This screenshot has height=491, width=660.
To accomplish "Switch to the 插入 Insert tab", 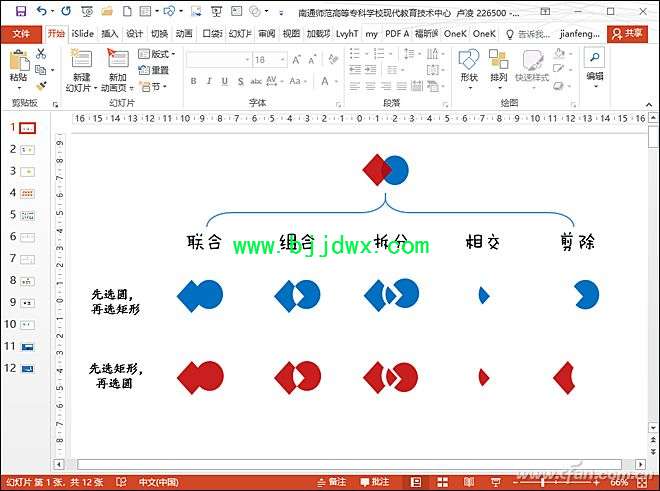I will click(x=109, y=34).
